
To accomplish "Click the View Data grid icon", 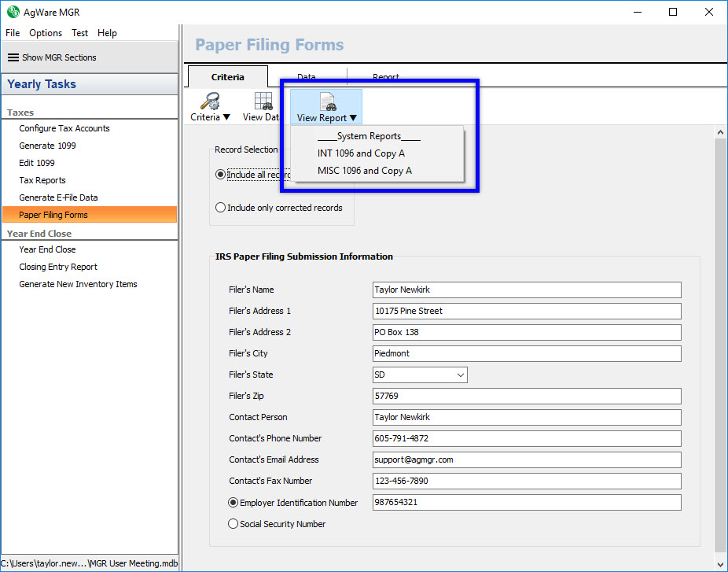I will tap(263, 101).
